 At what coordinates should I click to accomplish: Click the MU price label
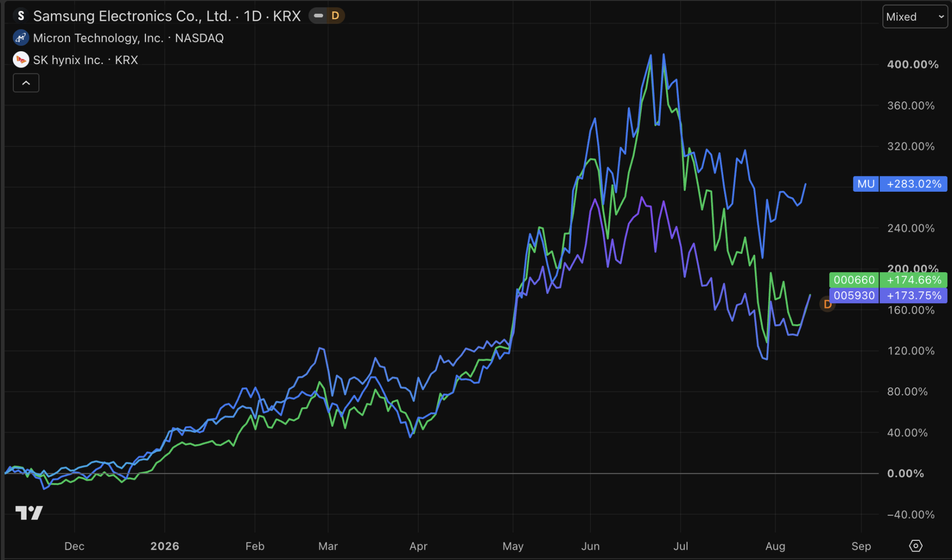[866, 184]
